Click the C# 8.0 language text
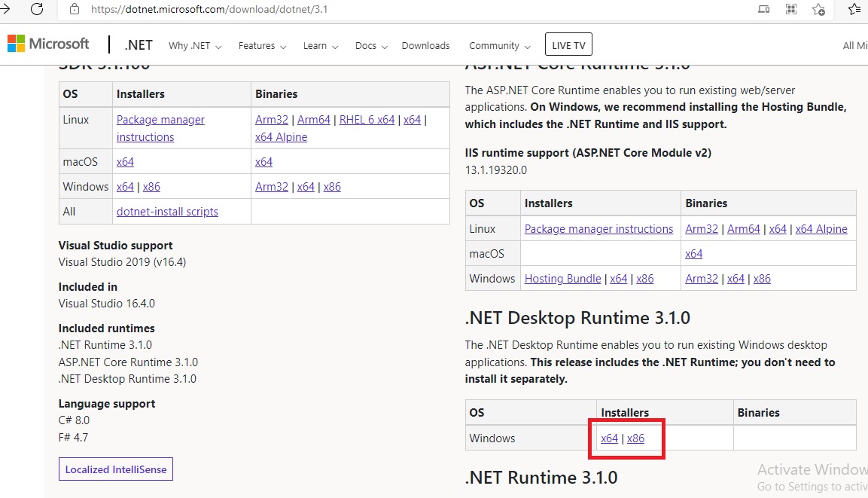 75,420
